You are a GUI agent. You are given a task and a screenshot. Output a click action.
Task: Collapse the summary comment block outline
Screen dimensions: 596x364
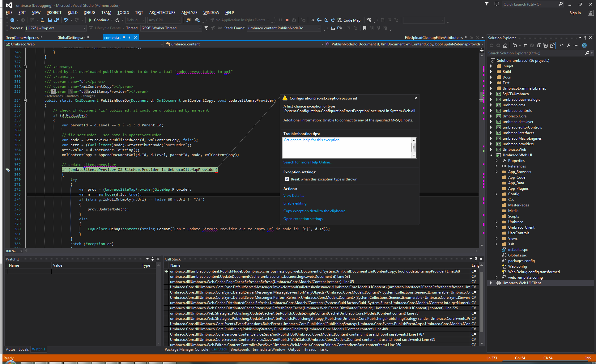25,67
